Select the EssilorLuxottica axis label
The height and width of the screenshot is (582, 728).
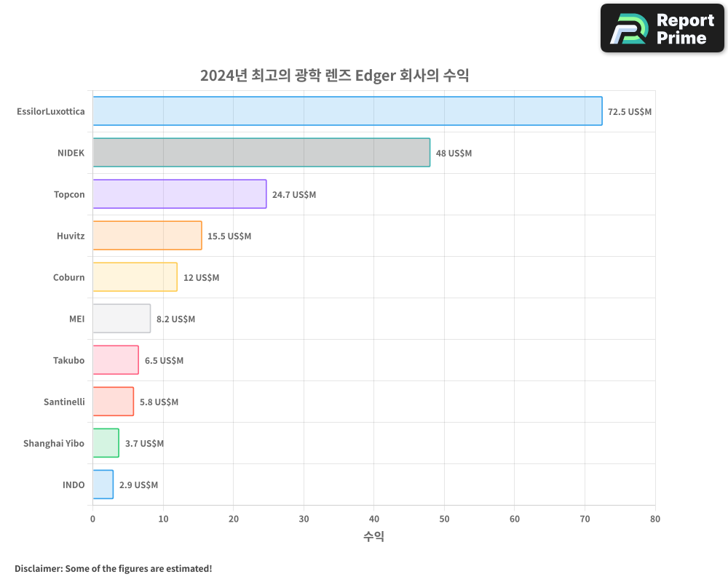click(x=51, y=111)
